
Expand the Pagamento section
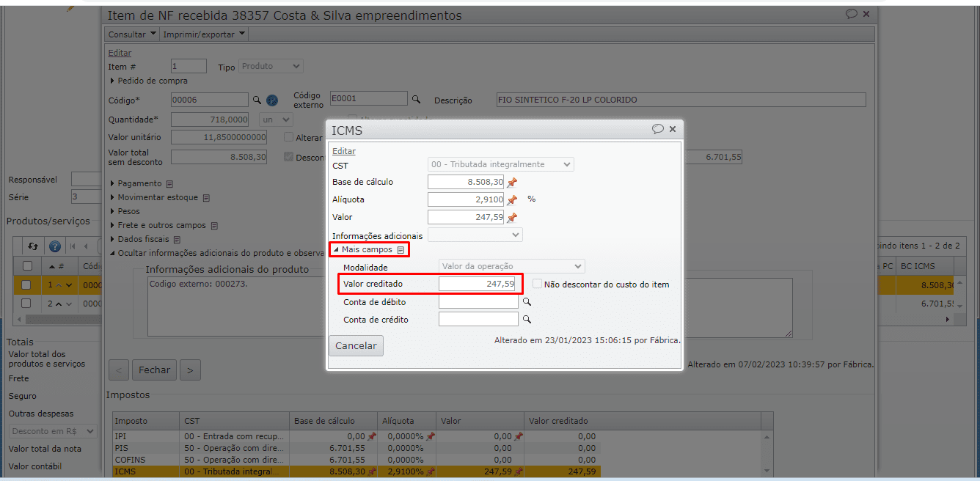pyautogui.click(x=112, y=184)
